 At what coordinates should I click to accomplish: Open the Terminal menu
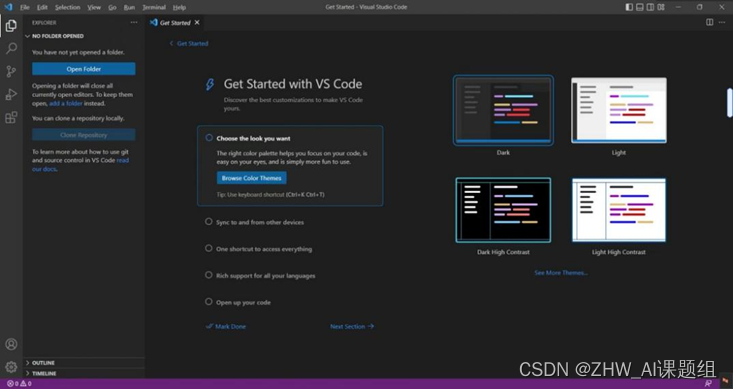154,7
